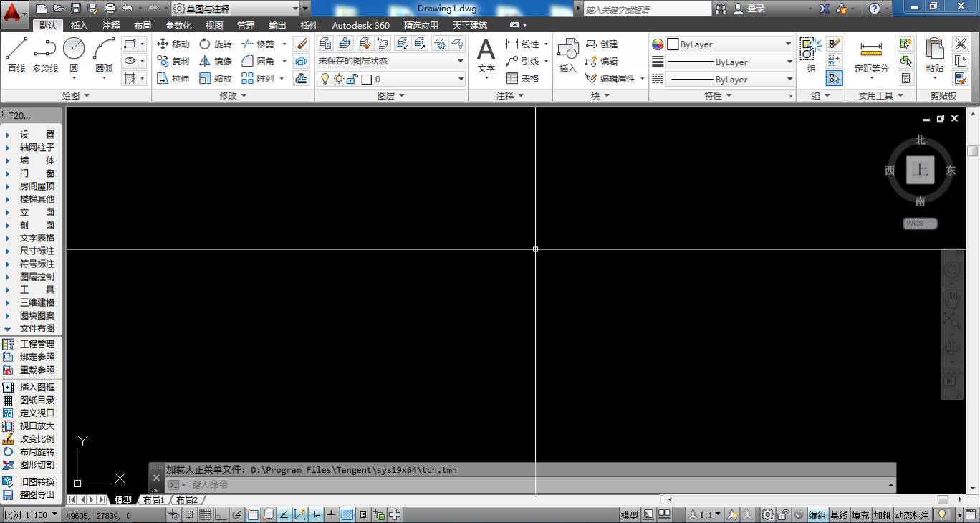Click the 图纸目录 sidebar entry
Image resolution: width=980 pixels, height=523 pixels.
click(x=29, y=400)
